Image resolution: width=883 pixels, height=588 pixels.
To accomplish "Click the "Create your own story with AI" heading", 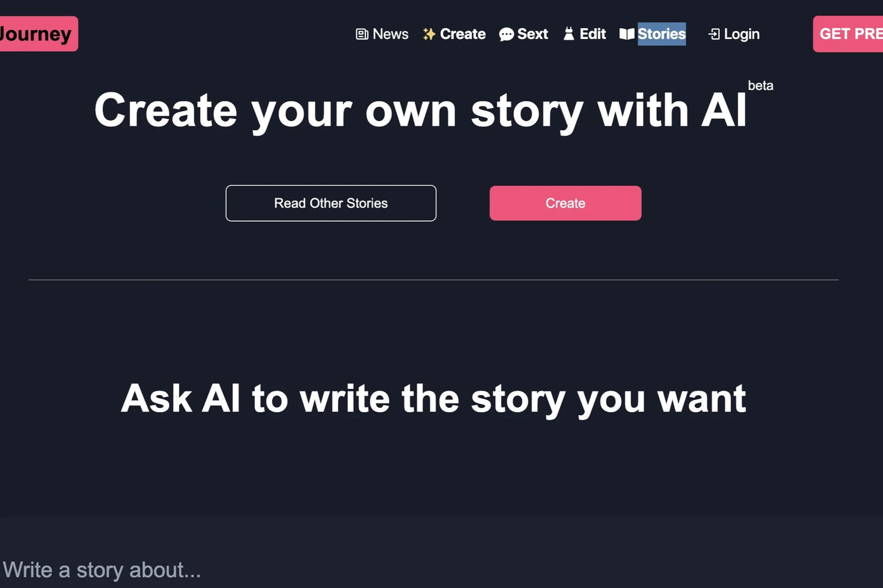I will click(x=420, y=111).
